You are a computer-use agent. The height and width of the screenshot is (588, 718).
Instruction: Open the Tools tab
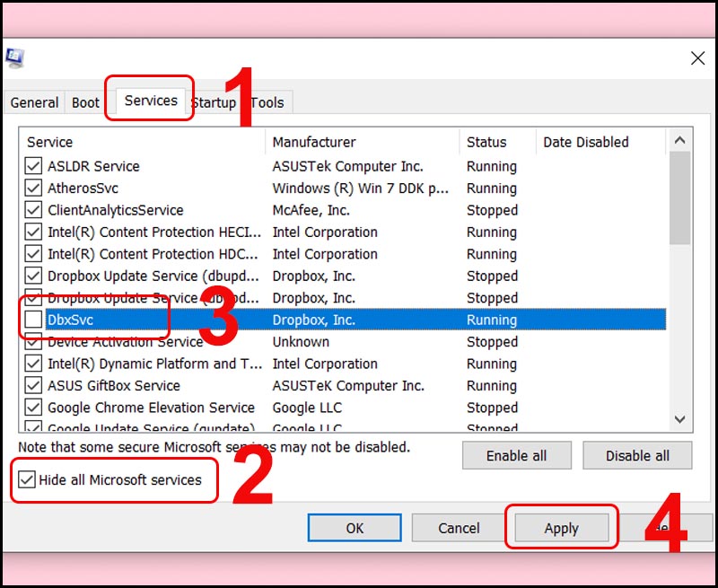click(267, 102)
